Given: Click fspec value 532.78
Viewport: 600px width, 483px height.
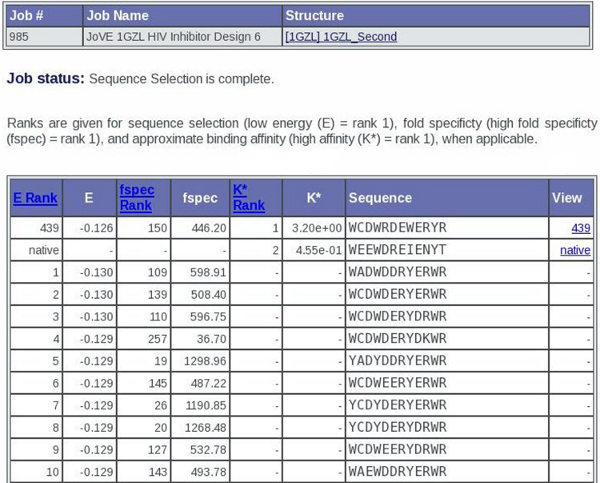Looking at the screenshot, I should 208,450.
